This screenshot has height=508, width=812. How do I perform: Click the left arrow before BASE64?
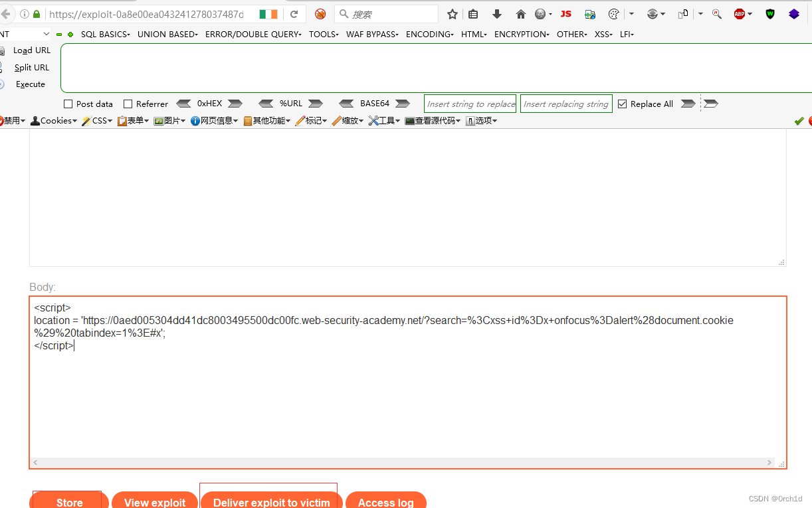pos(346,104)
